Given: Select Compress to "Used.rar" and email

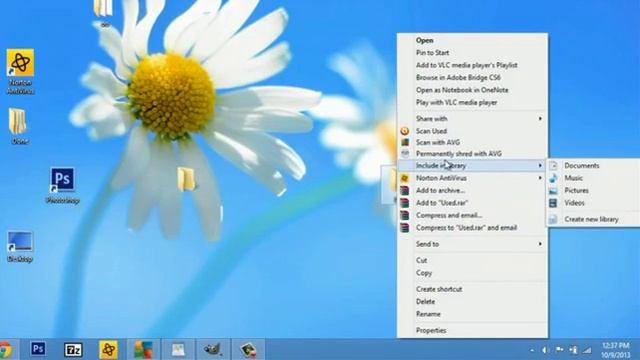Looking at the screenshot, I should 472,228.
